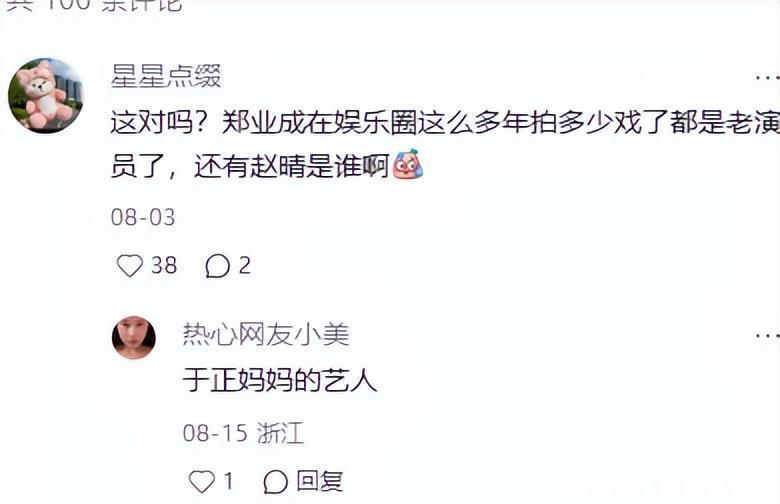The height and width of the screenshot is (504, 780).
Task: Like the comment by 星星点缀
Action: pyautogui.click(x=130, y=266)
